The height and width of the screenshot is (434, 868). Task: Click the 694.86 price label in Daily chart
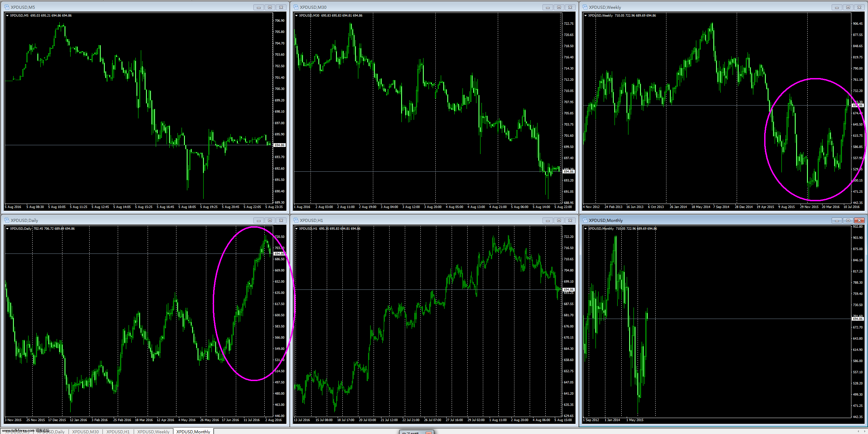tap(280, 253)
